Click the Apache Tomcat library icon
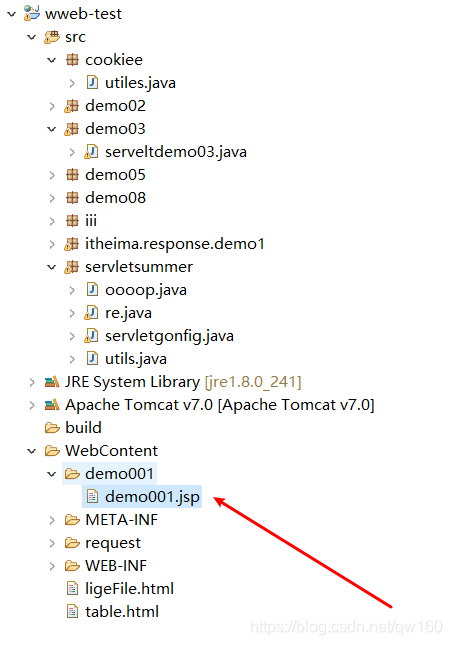 52,405
